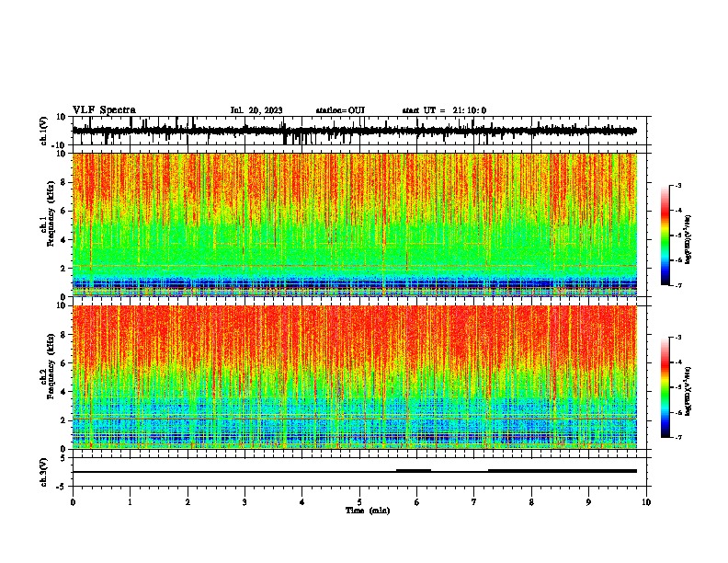Click the thick ch.3 bar segment after 7 min
Viewport: 728px width, 563px height.
coord(563,471)
